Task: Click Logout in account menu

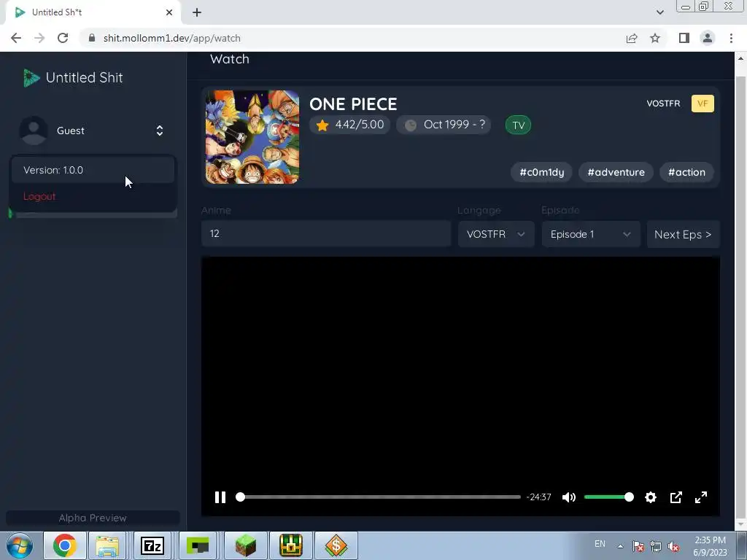Action: coord(39,196)
